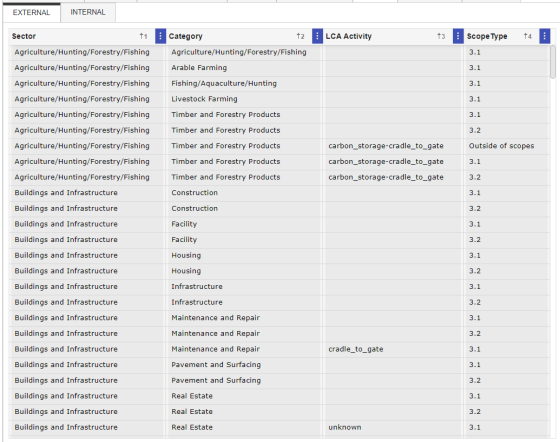This screenshot has width=560, height=442.
Task: Select Pavement and Surfacing cell with scope 3.1
Action: (244, 365)
